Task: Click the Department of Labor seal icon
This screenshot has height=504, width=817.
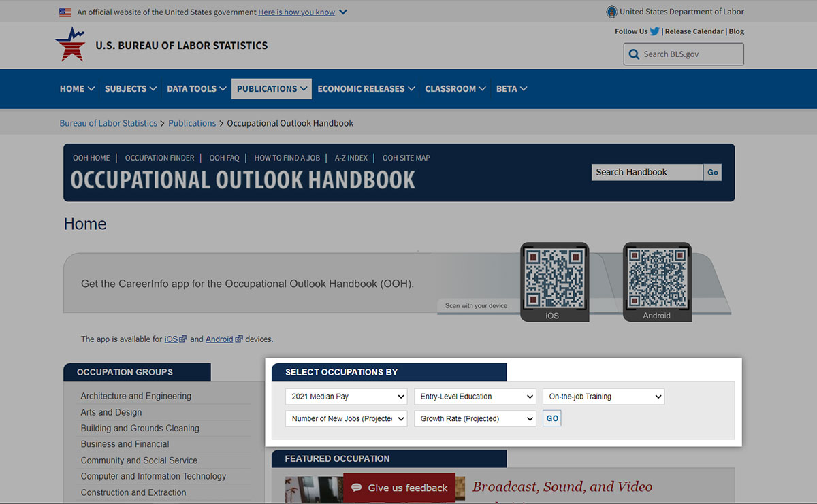Action: click(x=611, y=12)
